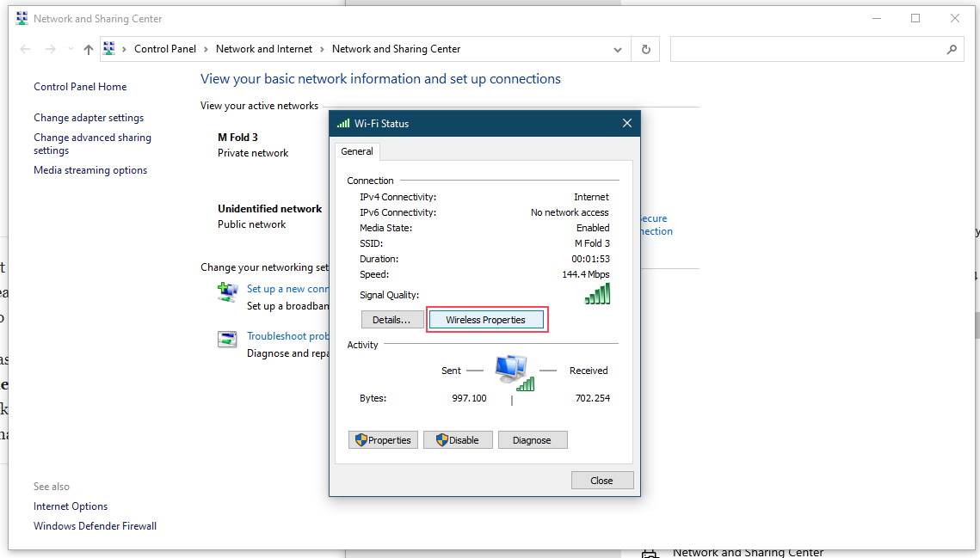
Task: Click the Details button
Action: (x=391, y=319)
